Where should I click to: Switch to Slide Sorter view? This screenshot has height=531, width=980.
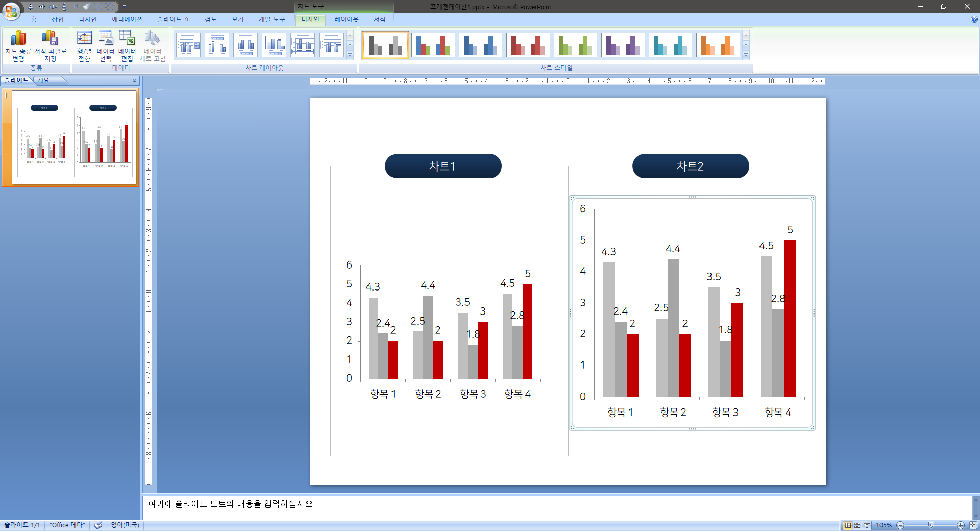857,525
